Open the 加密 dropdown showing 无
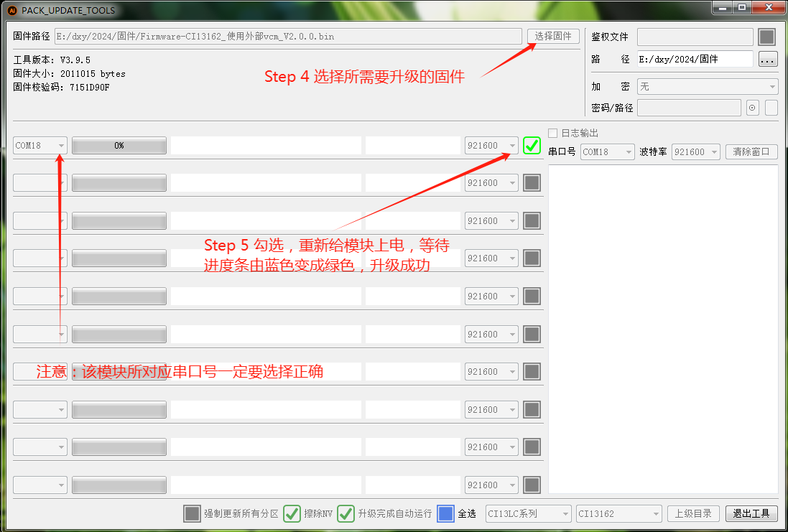 tap(708, 86)
